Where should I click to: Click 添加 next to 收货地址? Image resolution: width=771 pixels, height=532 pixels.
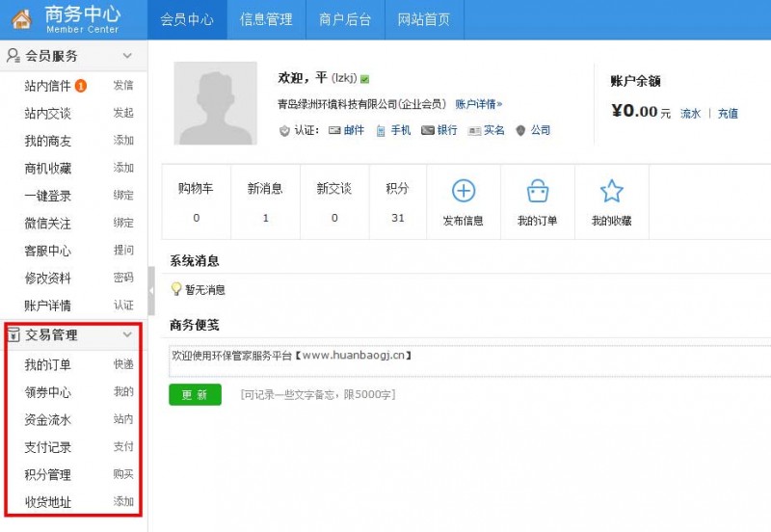click(123, 502)
